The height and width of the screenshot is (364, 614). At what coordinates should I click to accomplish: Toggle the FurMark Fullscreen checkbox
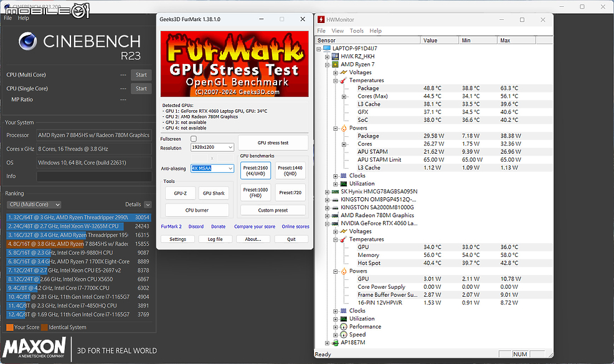[x=194, y=139]
